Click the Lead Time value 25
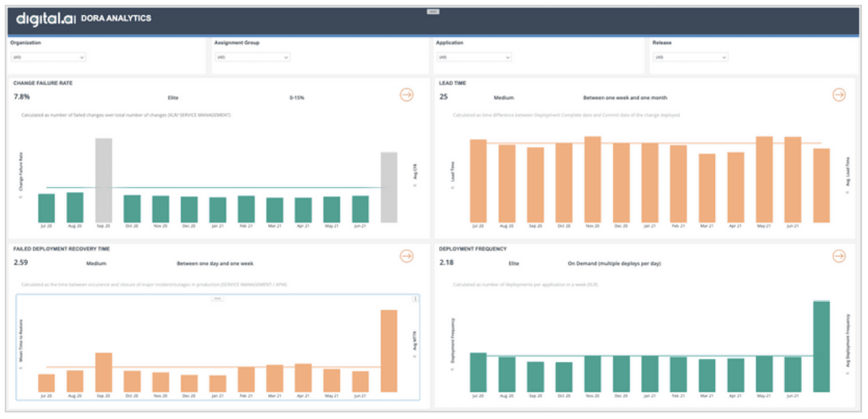The image size is (868, 419). point(443,97)
